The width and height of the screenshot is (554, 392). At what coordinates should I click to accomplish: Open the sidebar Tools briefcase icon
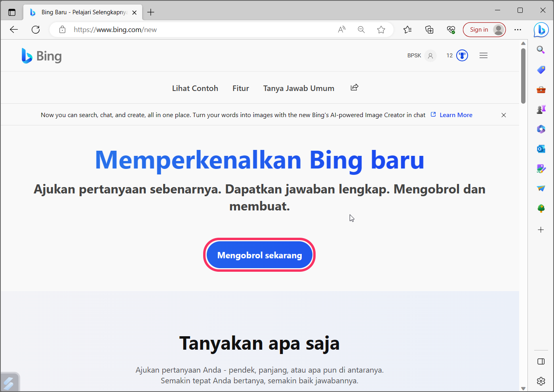[541, 90]
